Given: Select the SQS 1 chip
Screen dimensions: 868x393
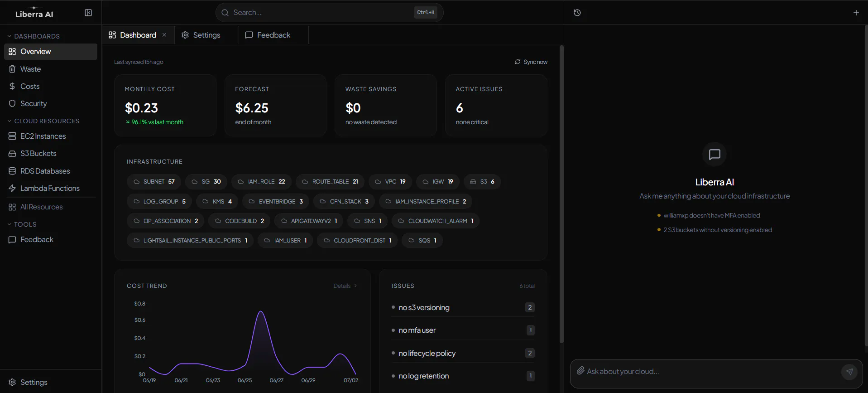Looking at the screenshot, I should pos(422,240).
